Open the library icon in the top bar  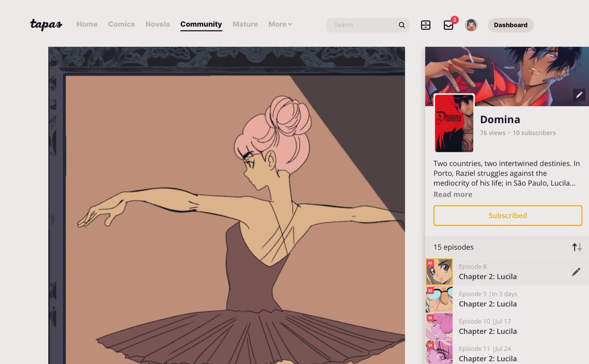click(425, 25)
